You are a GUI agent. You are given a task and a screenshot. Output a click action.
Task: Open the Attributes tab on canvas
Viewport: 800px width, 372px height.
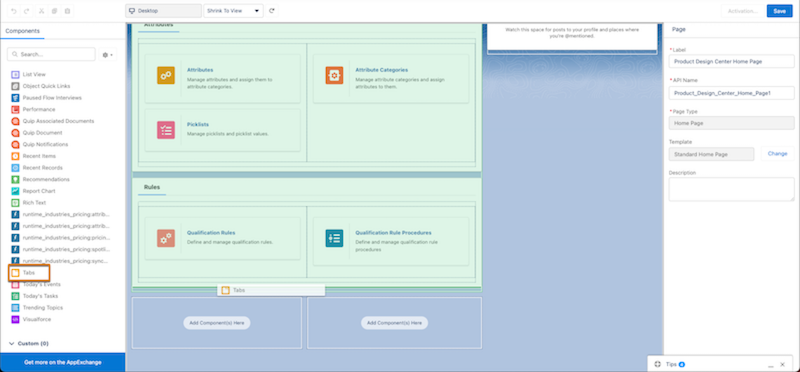coord(158,25)
